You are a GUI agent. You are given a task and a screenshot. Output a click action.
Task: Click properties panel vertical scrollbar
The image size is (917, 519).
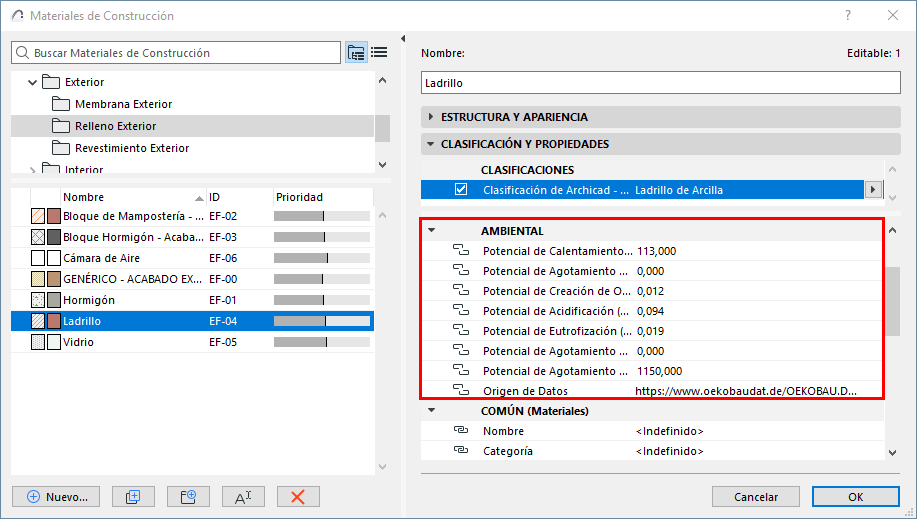coord(892,301)
